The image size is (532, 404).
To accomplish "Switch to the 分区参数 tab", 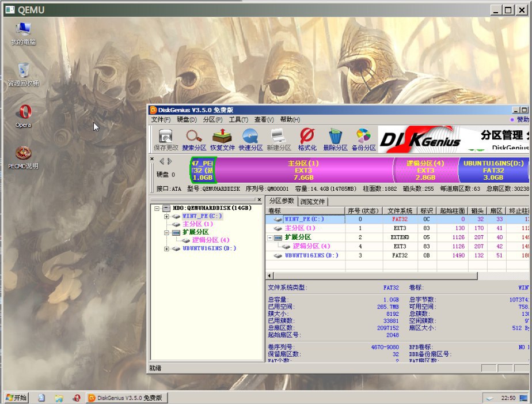I will click(282, 201).
